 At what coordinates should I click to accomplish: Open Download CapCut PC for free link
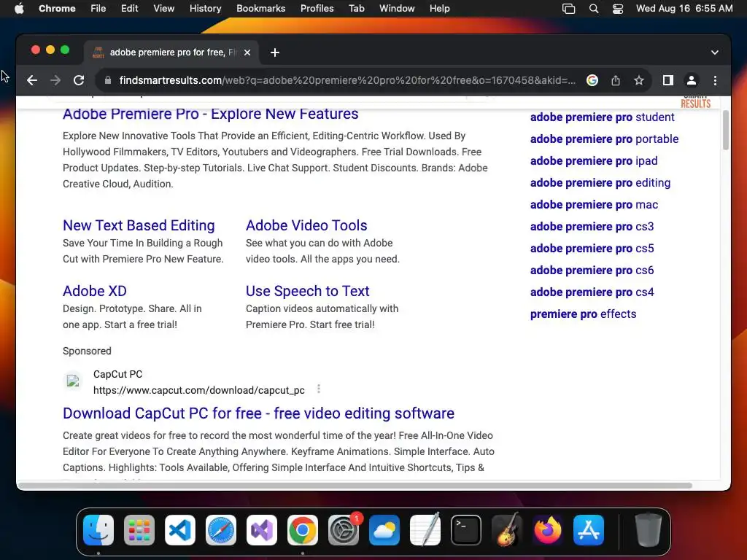[258, 413]
